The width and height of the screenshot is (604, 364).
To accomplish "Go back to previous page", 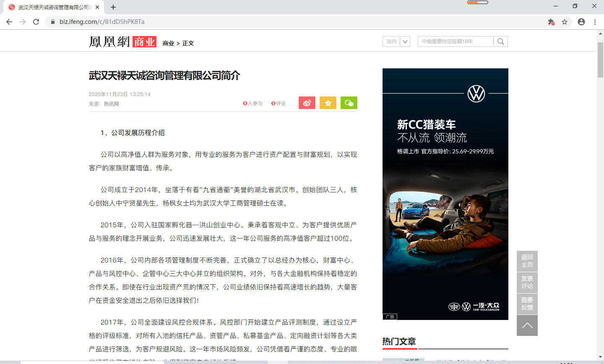I will 9,22.
